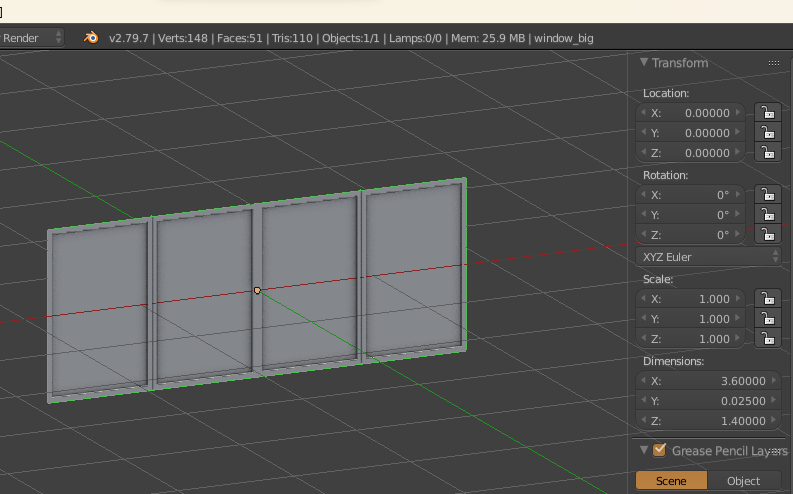Lock the Scale Y axis
This screenshot has width=793, height=494.
coord(767,319)
